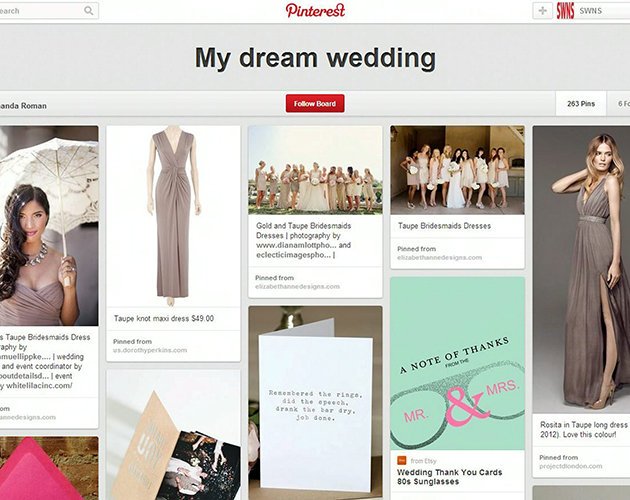Open the followers tab beside 263 Pins
The width and height of the screenshot is (630, 500).
click(x=622, y=104)
